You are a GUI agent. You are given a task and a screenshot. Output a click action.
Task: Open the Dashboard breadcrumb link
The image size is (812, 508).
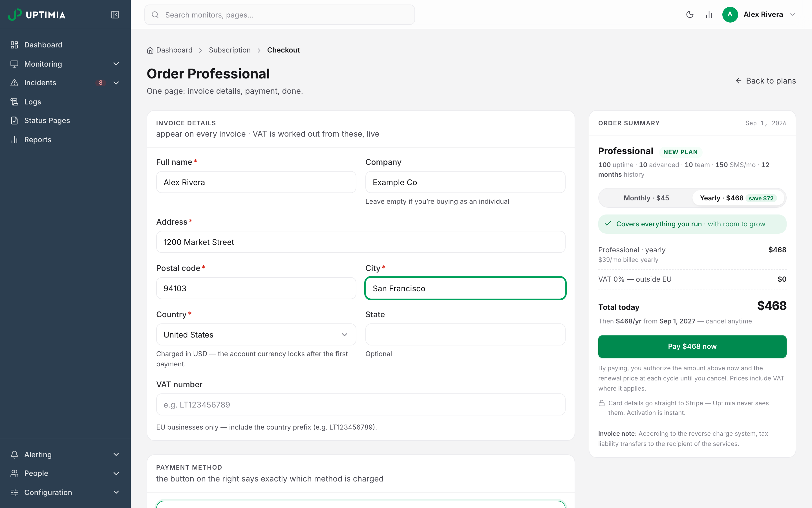pos(170,50)
